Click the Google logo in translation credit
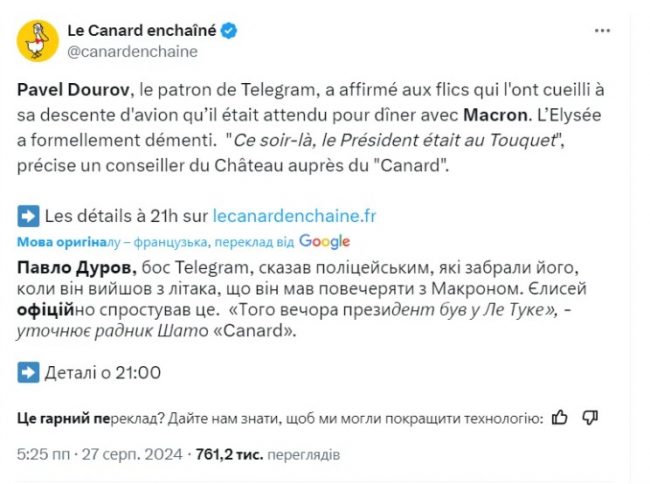 tap(324, 241)
